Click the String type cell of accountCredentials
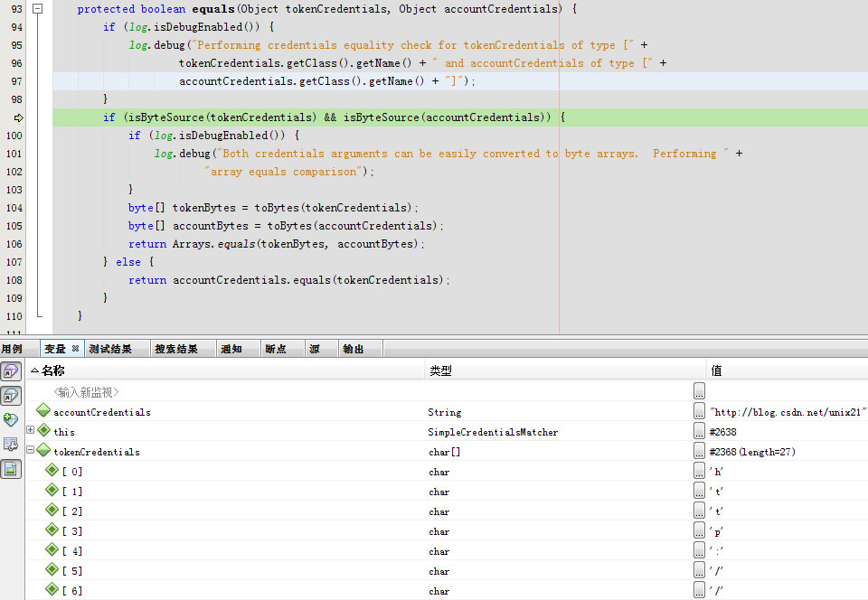Screen dimensions: 868x600 (445, 413)
